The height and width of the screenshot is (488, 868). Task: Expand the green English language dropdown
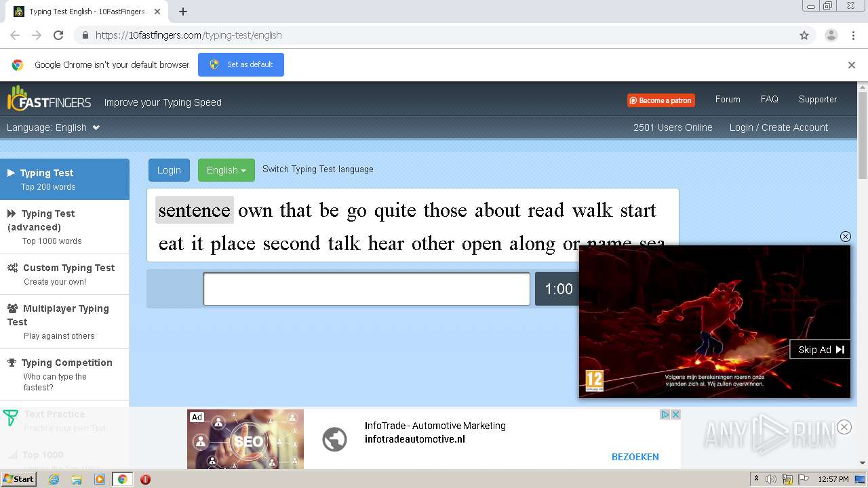click(226, 170)
